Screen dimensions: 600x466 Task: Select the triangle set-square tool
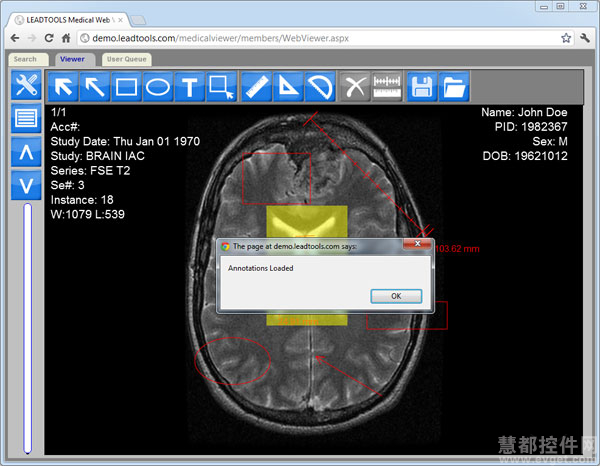[x=288, y=87]
